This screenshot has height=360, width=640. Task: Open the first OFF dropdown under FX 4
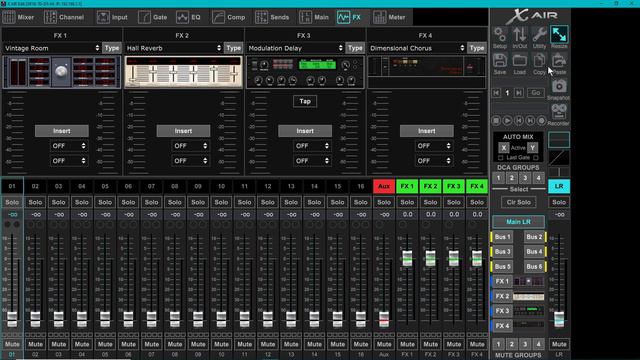point(433,146)
